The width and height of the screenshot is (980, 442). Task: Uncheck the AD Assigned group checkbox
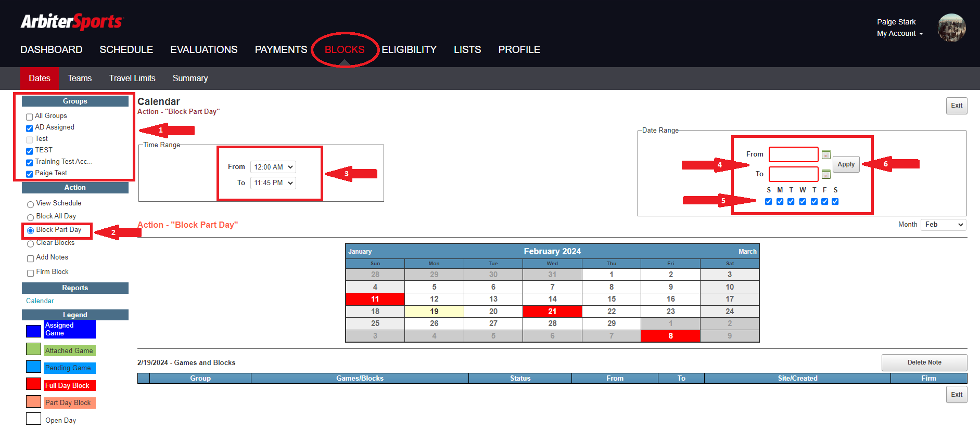click(30, 128)
